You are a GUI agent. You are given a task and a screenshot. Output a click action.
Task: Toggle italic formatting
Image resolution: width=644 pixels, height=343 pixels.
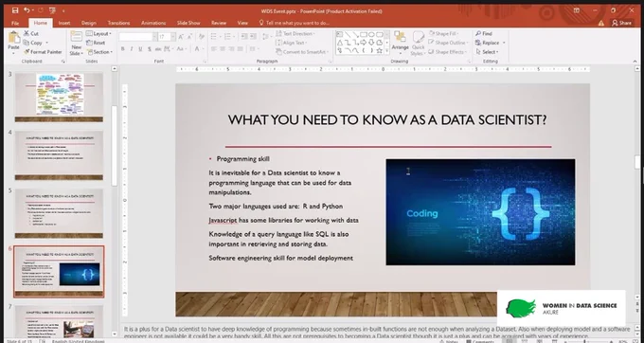coord(132,49)
